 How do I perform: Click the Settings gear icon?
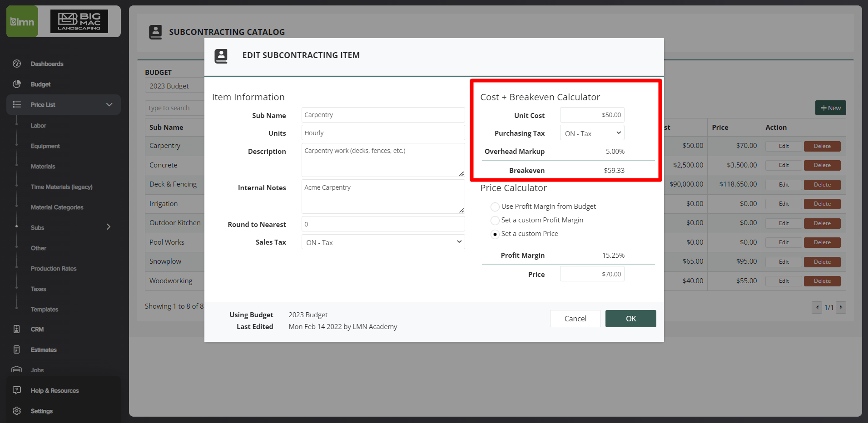point(17,411)
